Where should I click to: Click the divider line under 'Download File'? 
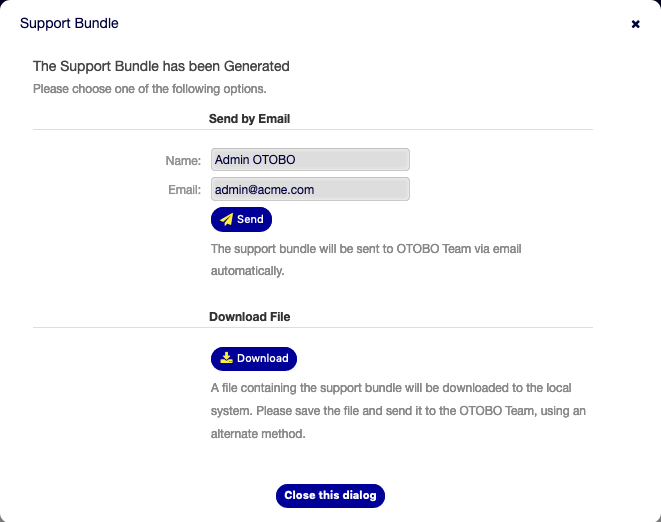[x=313, y=328]
